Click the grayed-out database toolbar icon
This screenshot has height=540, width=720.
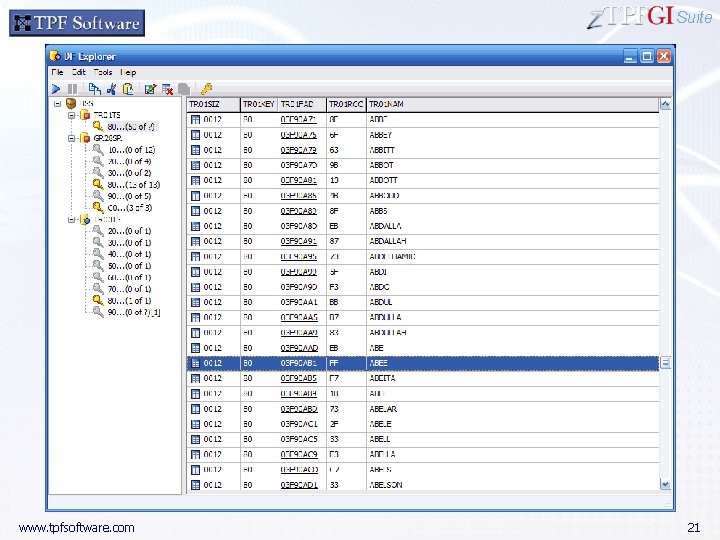click(x=184, y=89)
